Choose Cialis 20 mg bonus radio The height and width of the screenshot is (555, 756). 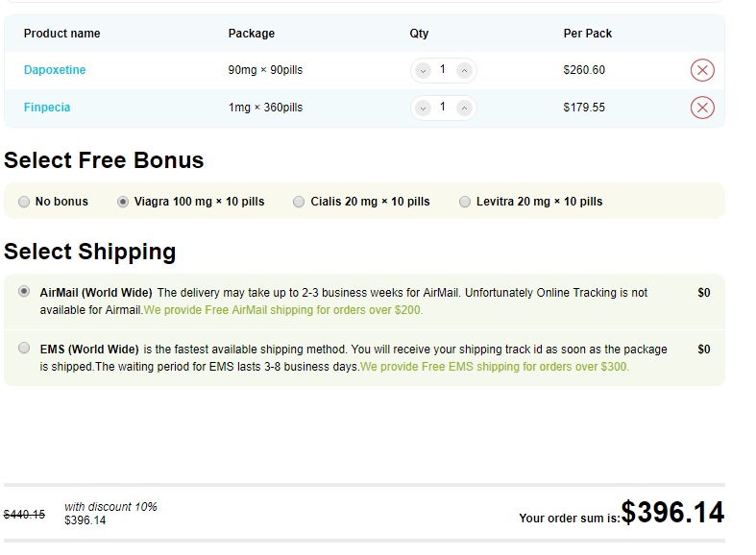point(299,202)
